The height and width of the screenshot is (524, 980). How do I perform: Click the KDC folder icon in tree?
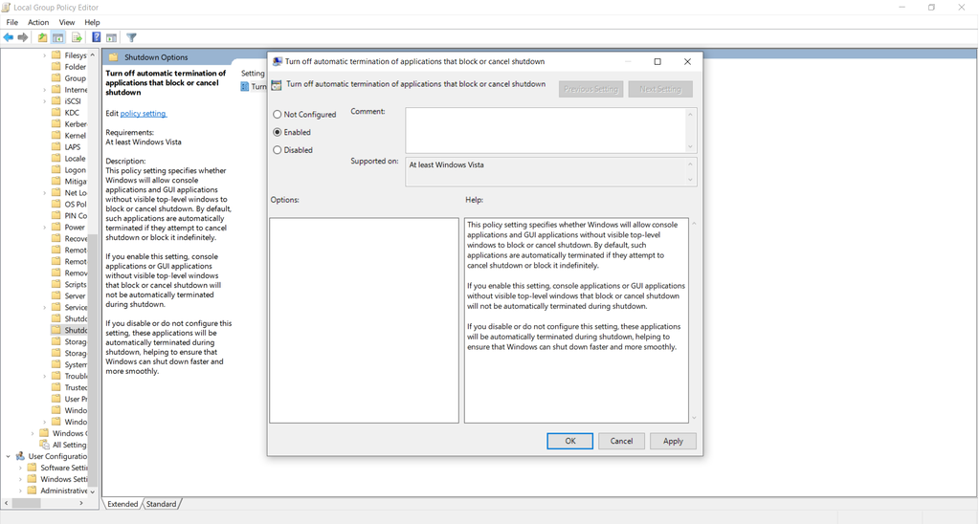[56, 113]
